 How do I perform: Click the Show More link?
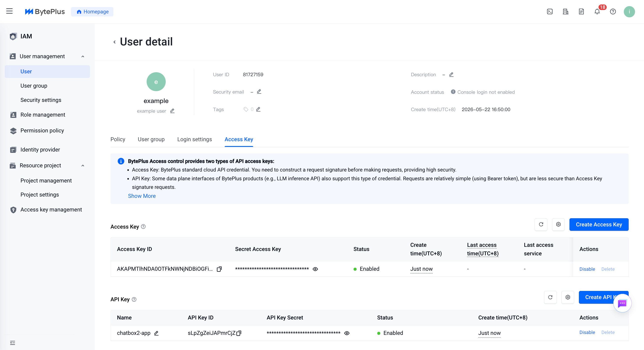point(142,196)
